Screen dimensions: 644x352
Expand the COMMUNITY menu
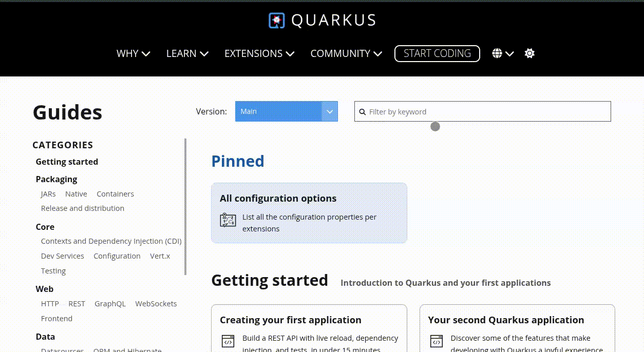[x=346, y=53]
